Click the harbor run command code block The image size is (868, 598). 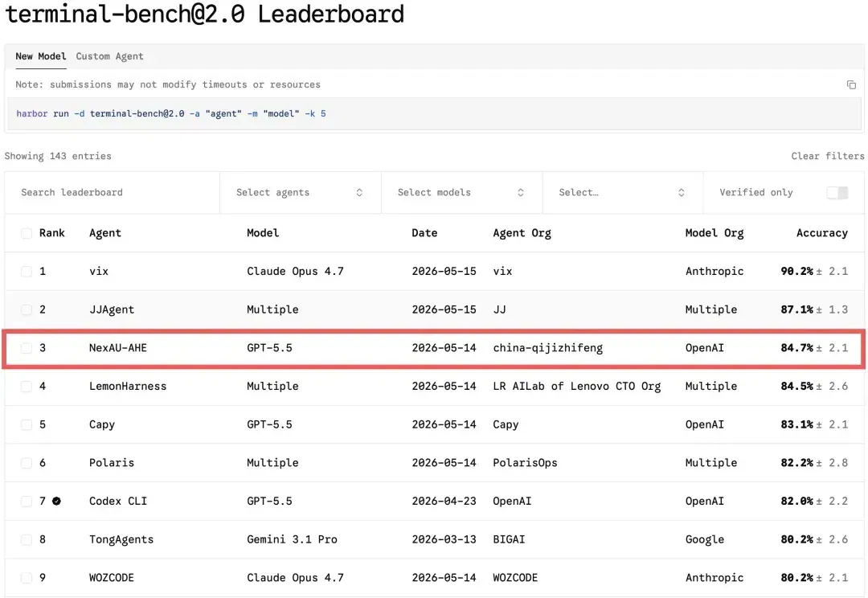click(x=434, y=113)
